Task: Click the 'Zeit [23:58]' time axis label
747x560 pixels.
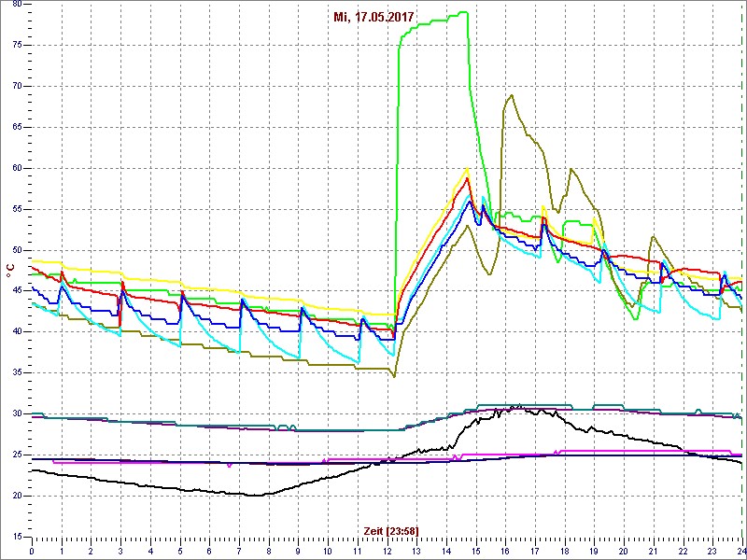Action: [x=391, y=531]
